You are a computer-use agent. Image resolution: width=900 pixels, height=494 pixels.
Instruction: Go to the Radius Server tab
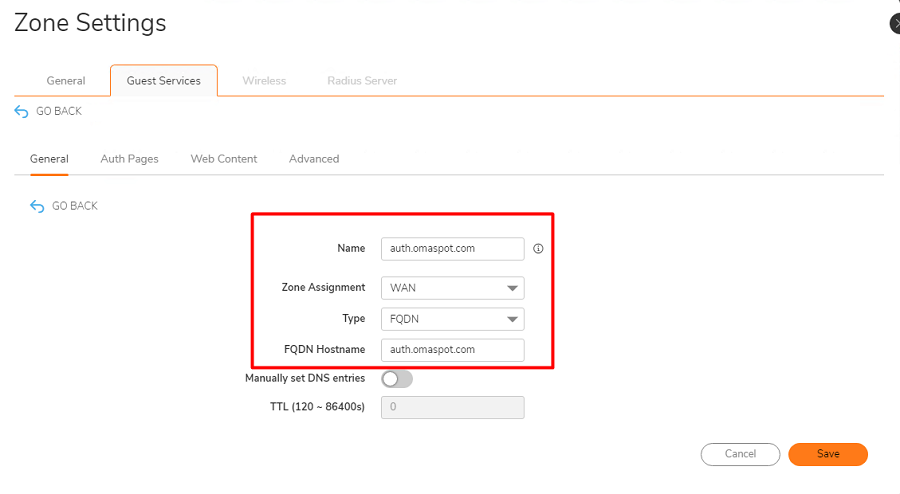(x=362, y=81)
